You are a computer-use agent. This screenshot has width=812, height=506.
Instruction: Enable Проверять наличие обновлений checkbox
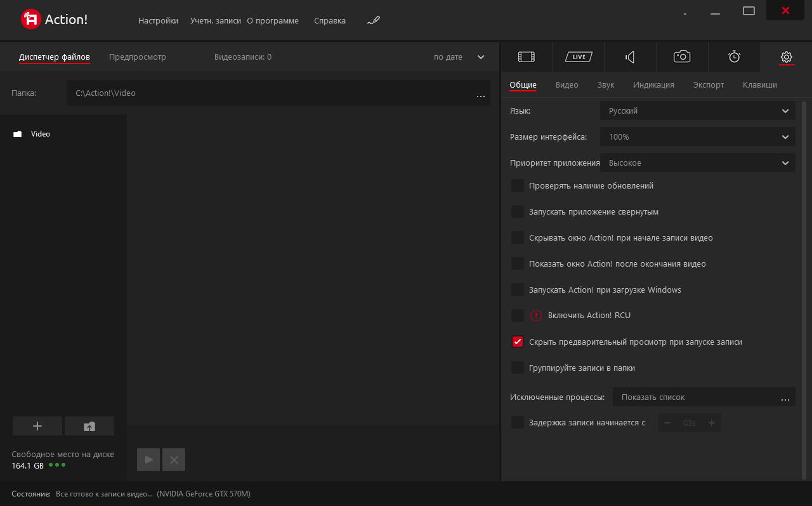pos(518,186)
